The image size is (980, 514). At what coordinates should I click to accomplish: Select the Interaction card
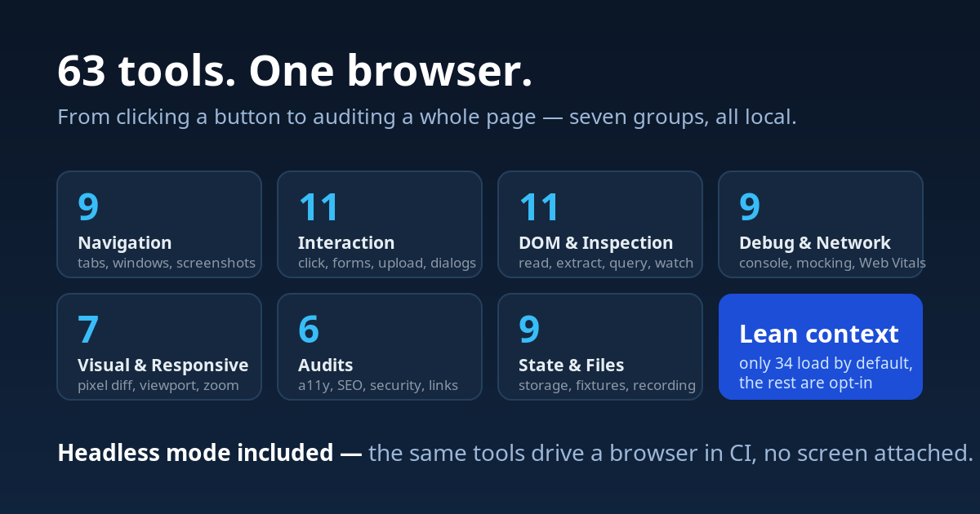380,224
